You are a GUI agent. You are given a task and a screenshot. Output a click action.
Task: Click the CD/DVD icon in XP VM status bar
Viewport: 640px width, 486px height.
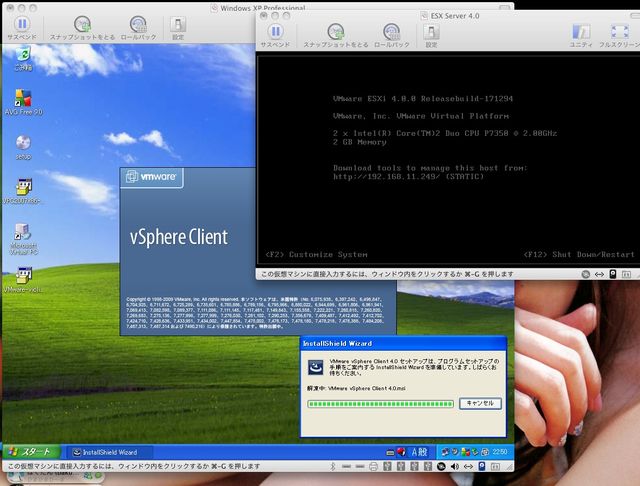(x=441, y=466)
